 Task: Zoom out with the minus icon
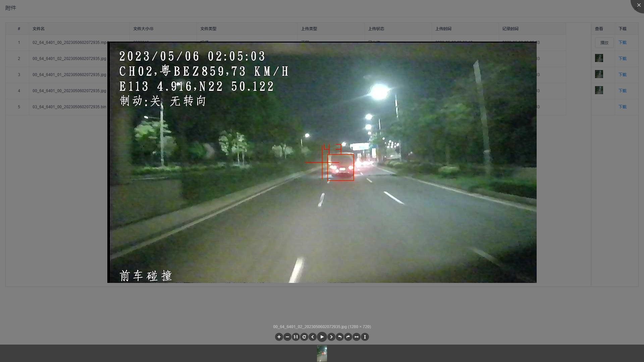pyautogui.click(x=287, y=337)
